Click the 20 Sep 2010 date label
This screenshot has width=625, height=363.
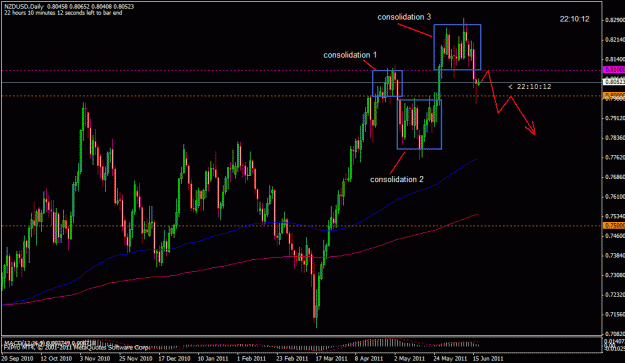18,358
